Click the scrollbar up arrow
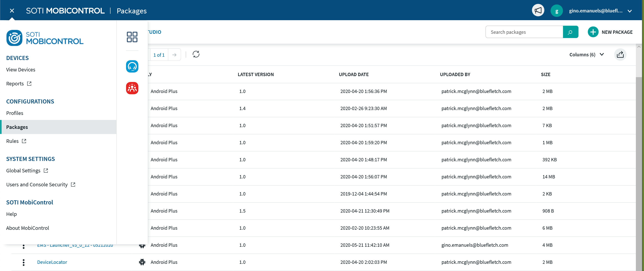The image size is (644, 271). coord(639,47)
